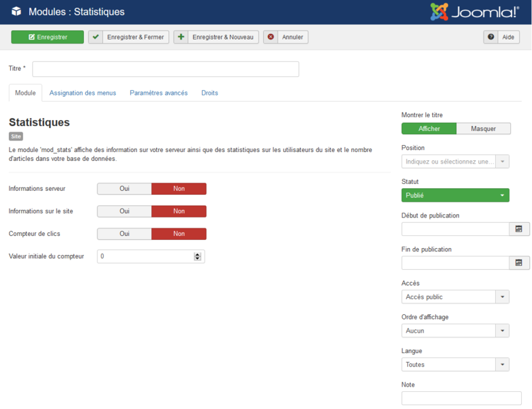Click the counter value stepper arrows

(x=198, y=256)
